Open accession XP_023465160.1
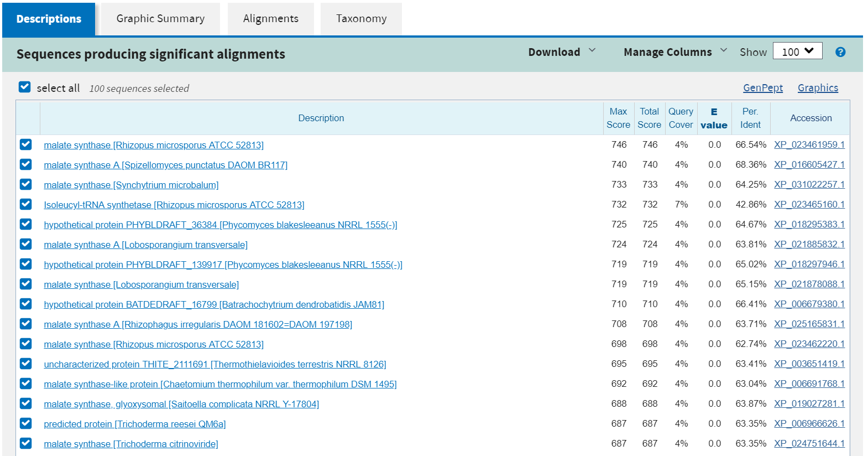 [809, 204]
